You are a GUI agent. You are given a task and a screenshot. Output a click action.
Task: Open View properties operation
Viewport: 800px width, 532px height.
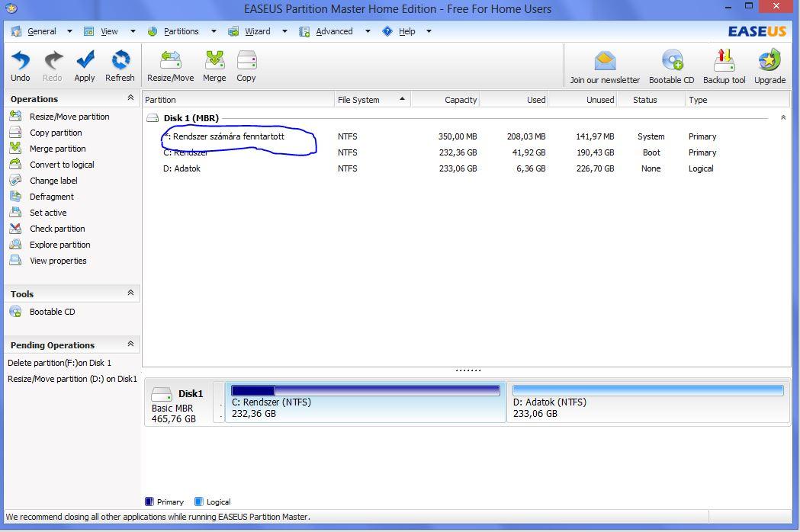point(58,261)
